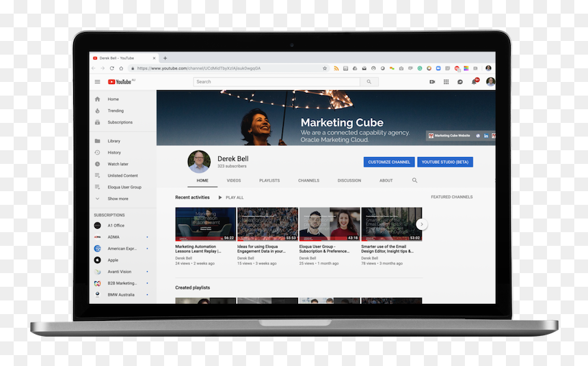Image resolution: width=588 pixels, height=366 pixels.
Task: Click the YouTube search input field
Action: pyautogui.click(x=277, y=82)
